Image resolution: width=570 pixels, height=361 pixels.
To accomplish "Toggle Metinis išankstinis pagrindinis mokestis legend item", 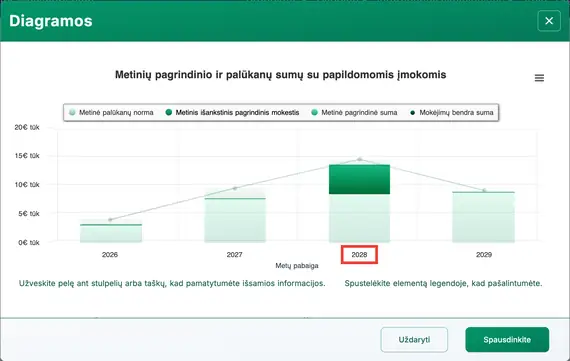I will 233,112.
